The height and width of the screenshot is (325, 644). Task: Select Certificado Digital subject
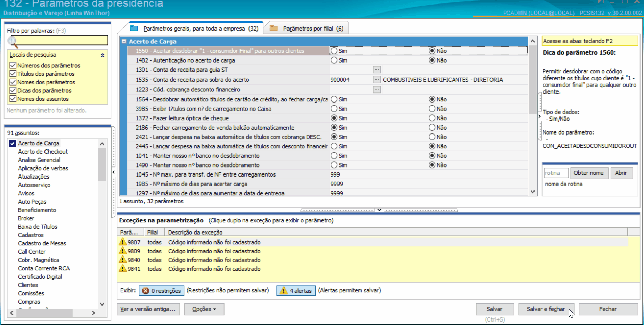click(40, 277)
